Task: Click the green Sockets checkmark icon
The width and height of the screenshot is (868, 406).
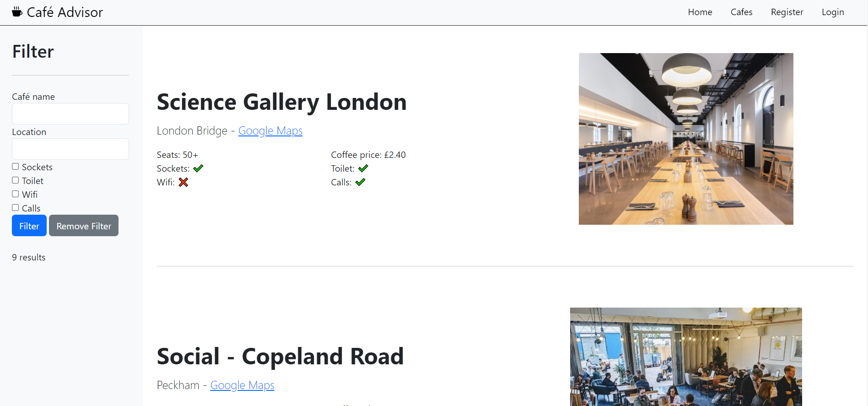Action: [198, 168]
